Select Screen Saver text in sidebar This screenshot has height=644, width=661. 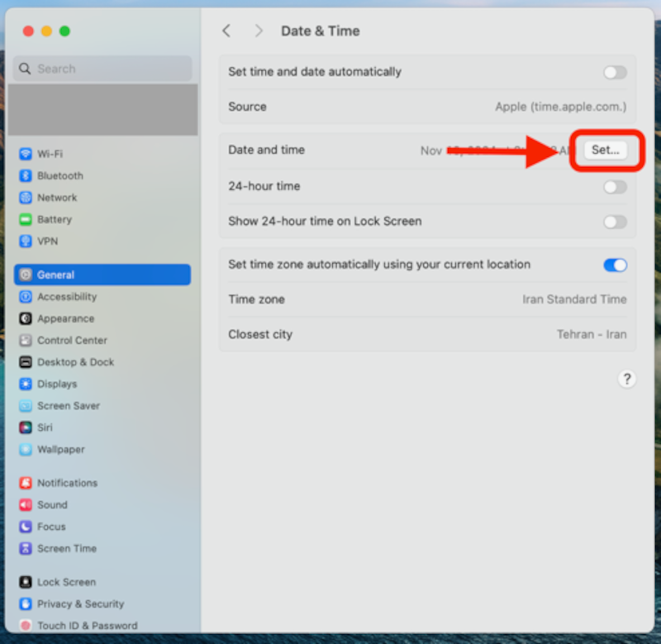click(x=69, y=406)
